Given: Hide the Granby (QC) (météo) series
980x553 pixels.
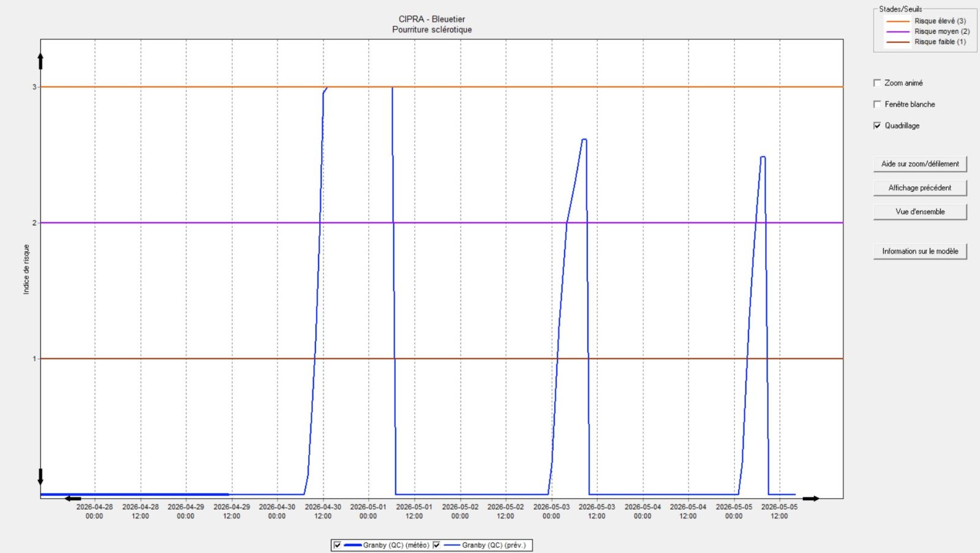Looking at the screenshot, I should pos(337,545).
